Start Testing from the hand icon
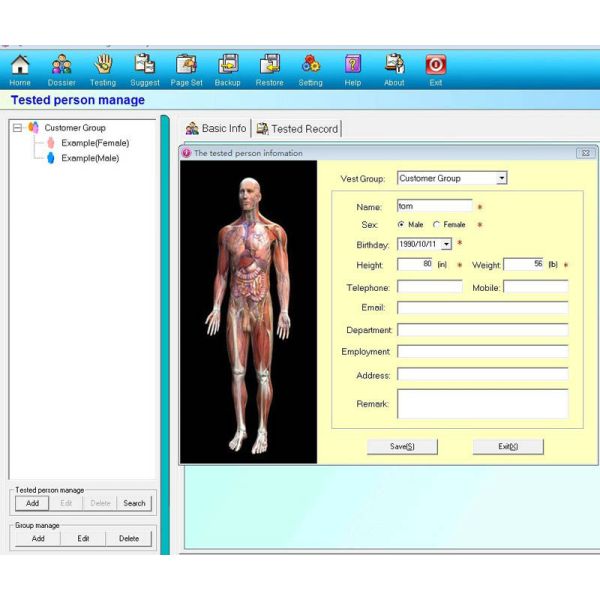Image resolution: width=600 pixels, height=600 pixels. (x=103, y=68)
